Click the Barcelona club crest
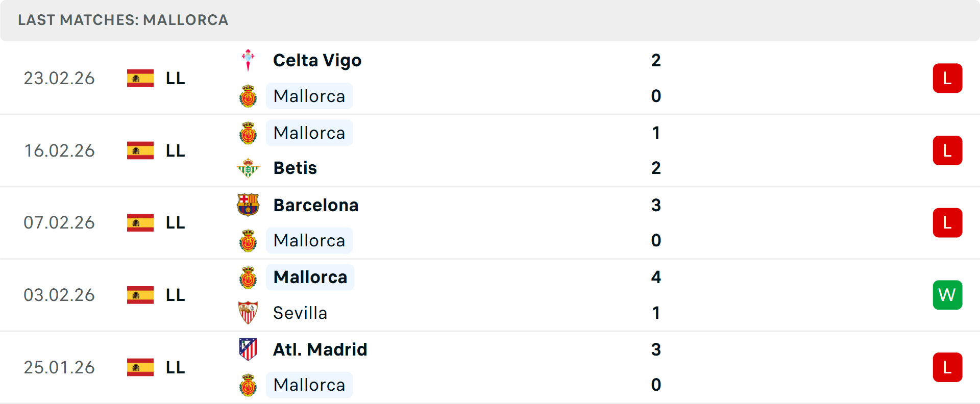Viewport: 980px width, 404px height. (x=248, y=205)
